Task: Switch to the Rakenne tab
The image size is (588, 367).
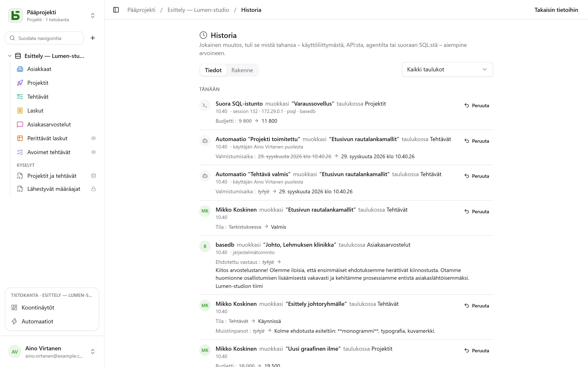Action: pyautogui.click(x=242, y=70)
